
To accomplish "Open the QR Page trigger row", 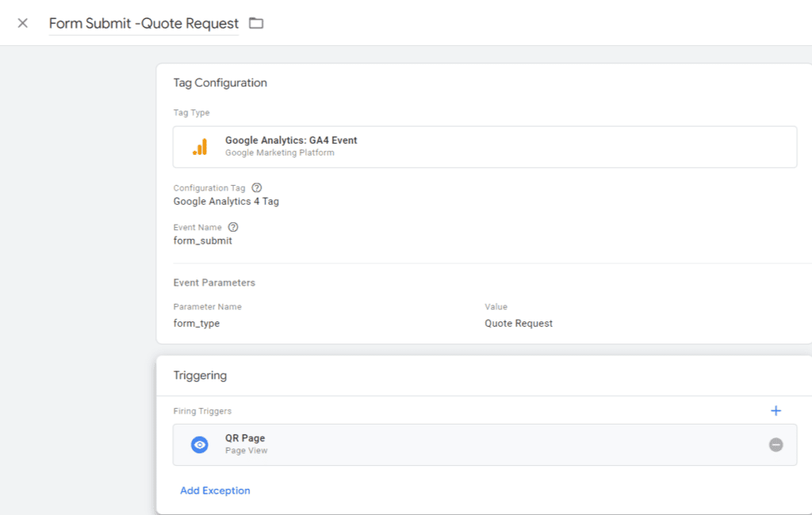I will click(485, 444).
